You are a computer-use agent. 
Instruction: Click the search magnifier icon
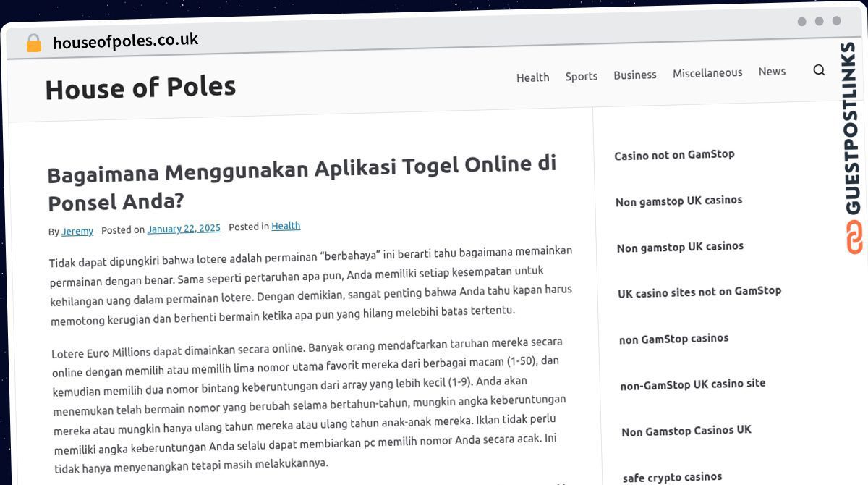coord(819,70)
